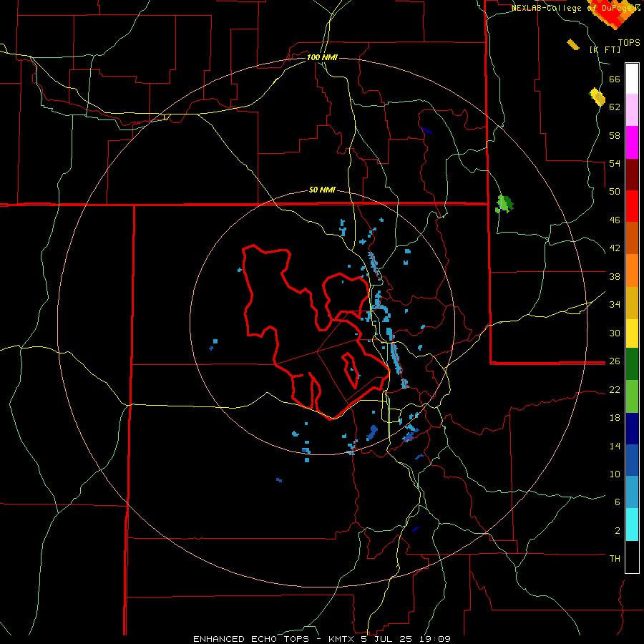Click the '34' legend value
644x644 pixels.
(615, 305)
